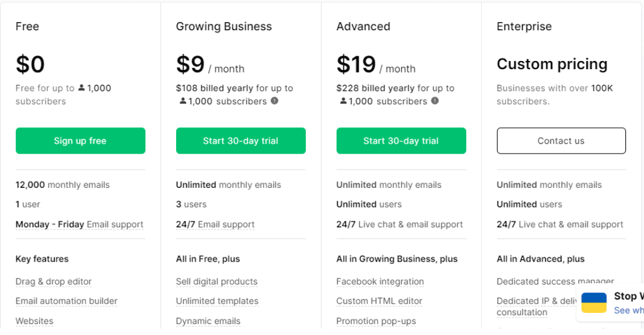Click the Promotion pop-ups feature

pos(376,321)
